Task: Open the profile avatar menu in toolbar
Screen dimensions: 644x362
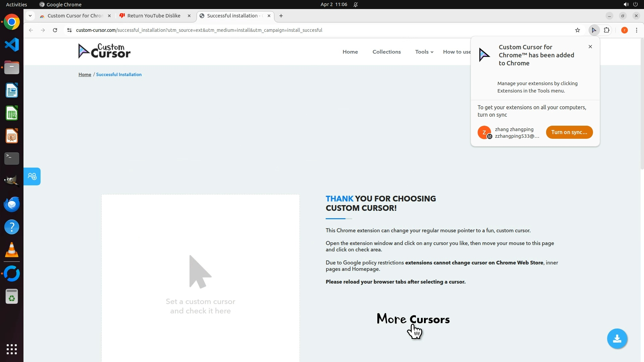Action: (624, 30)
